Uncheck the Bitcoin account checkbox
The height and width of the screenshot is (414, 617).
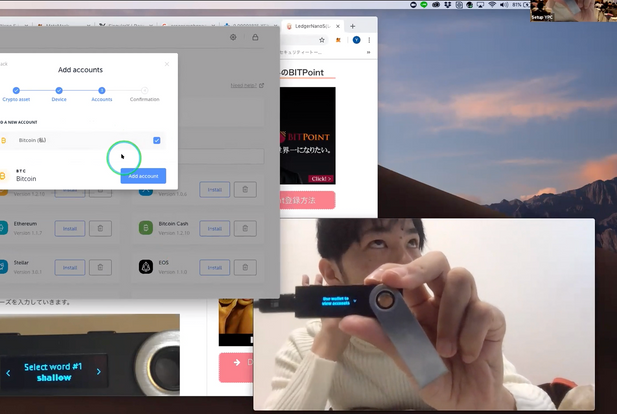[157, 140]
